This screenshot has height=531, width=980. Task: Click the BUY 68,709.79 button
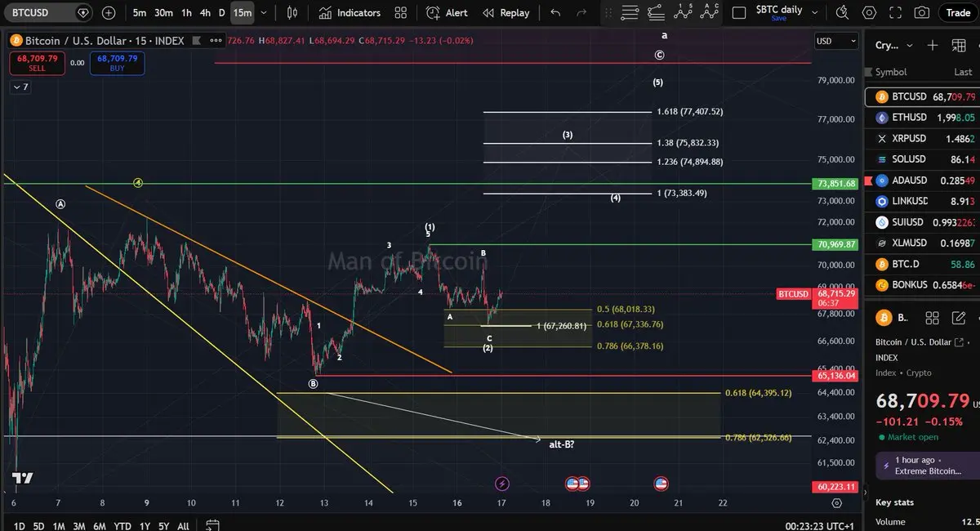click(x=118, y=63)
